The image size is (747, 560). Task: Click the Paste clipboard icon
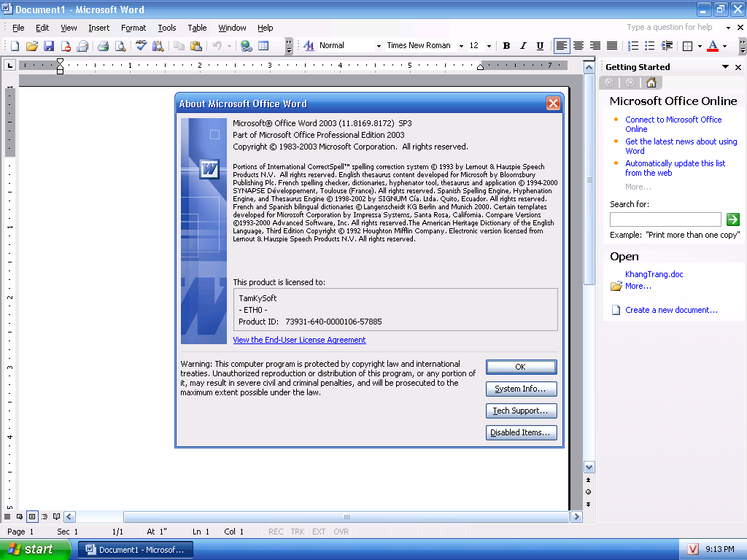coord(196,46)
